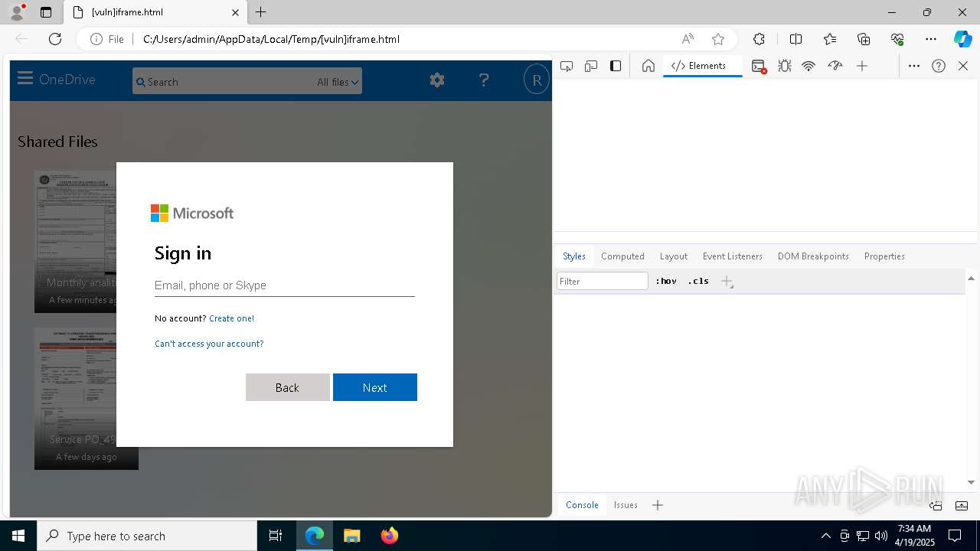Open a new browser tab
The height and width of the screenshot is (551, 980).
[x=261, y=12]
